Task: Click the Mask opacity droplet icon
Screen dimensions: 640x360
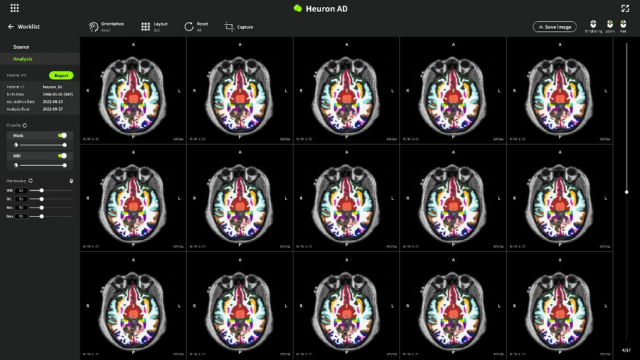Action: [x=16, y=145]
